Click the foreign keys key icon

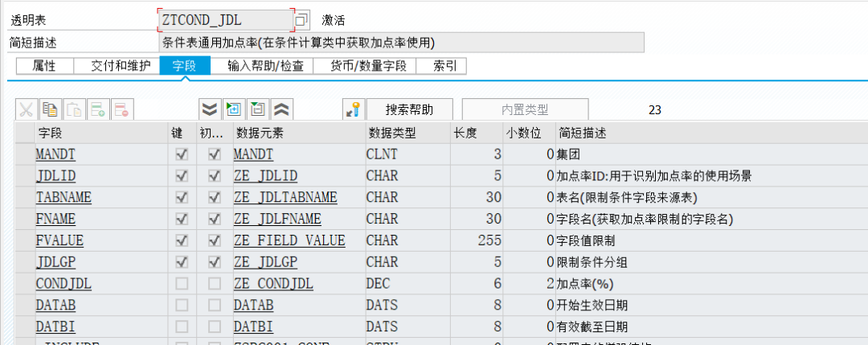click(353, 109)
